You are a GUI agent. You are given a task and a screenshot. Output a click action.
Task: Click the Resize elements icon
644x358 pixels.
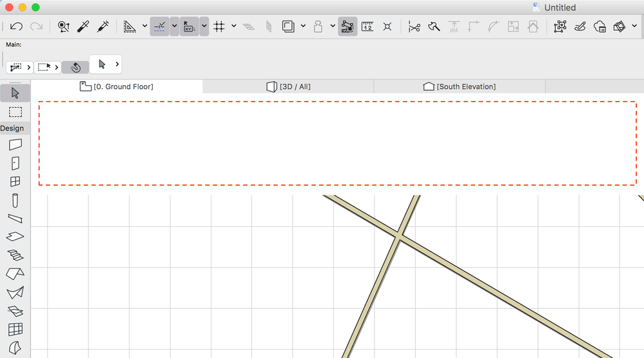[x=513, y=26]
